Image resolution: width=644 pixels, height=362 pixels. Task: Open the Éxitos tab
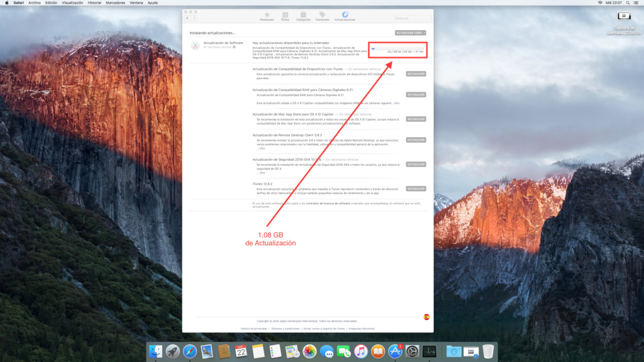(x=285, y=16)
